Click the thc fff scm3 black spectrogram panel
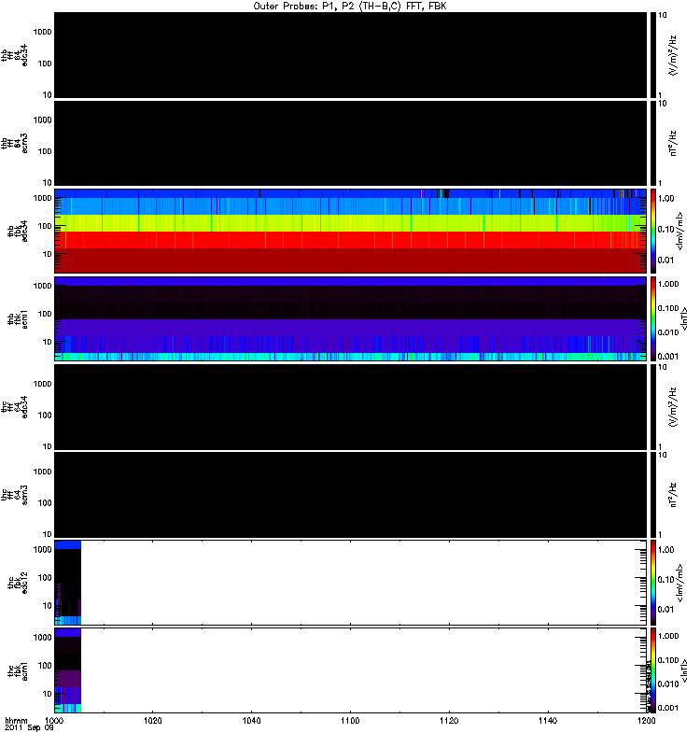 pos(351,495)
